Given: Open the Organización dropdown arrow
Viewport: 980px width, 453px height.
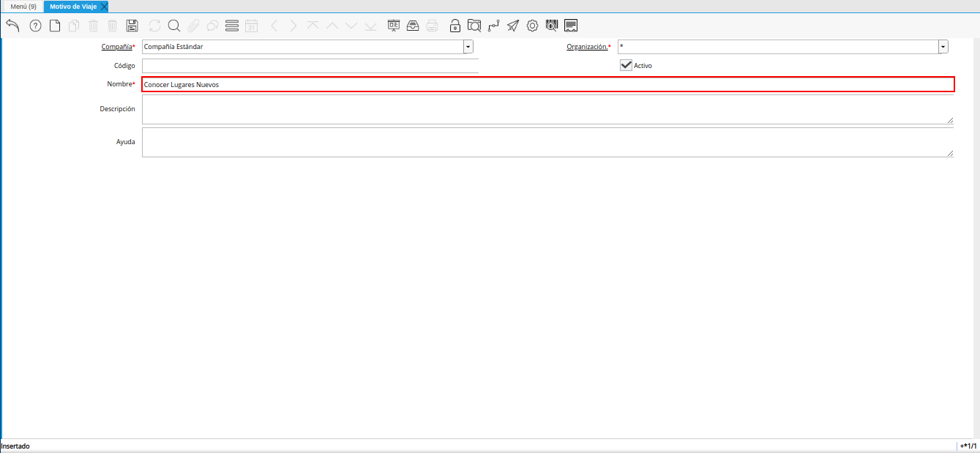Looking at the screenshot, I should (x=943, y=47).
